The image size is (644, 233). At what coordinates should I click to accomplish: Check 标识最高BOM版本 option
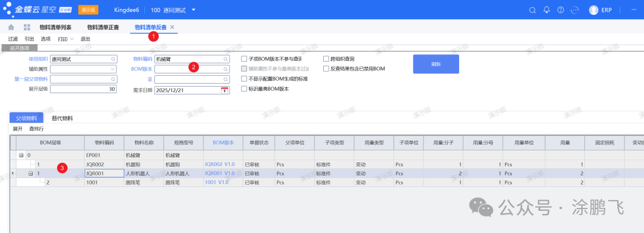pyautogui.click(x=244, y=88)
